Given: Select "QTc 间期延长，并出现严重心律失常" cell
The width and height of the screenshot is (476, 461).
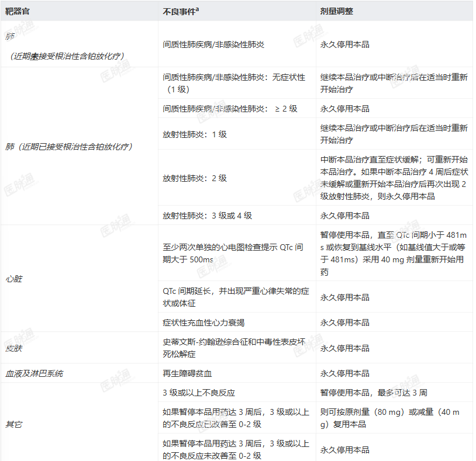Looking at the screenshot, I should pos(236,297).
